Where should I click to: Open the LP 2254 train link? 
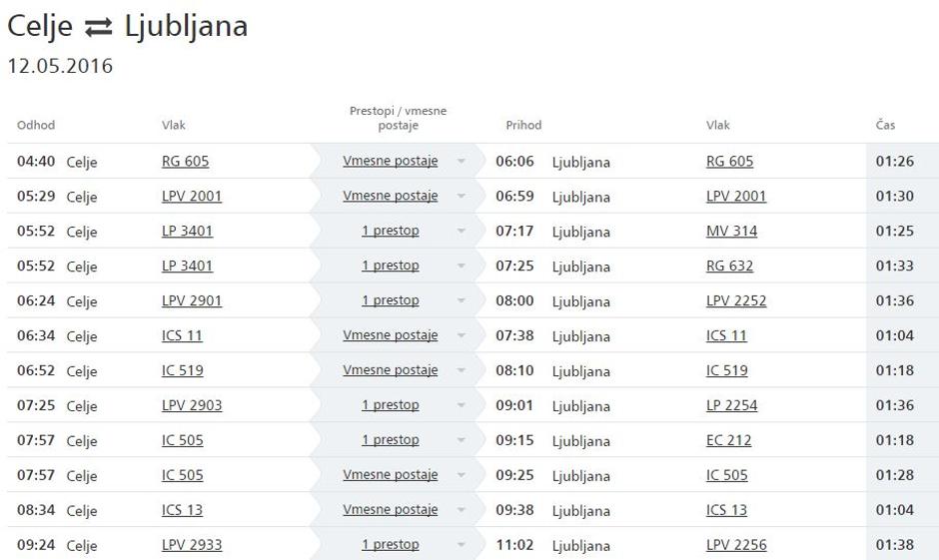[x=731, y=405]
